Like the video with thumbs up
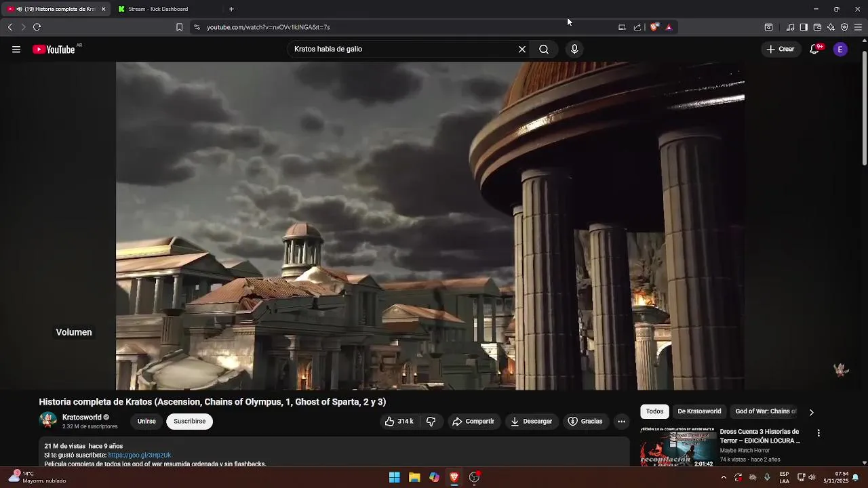Image resolution: width=868 pixels, height=488 pixels. (399, 422)
